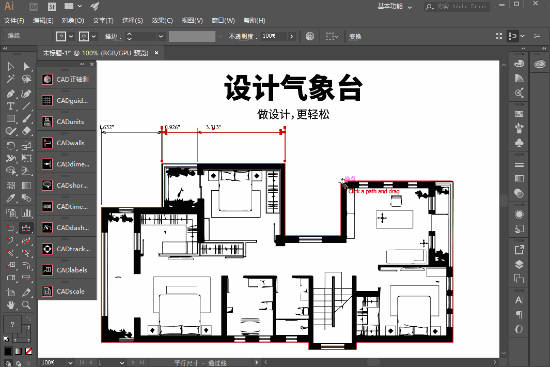Screen dimensions: 550x367
Task: Collapse the left tools panel with the double arrow
Action: pos(5,49)
